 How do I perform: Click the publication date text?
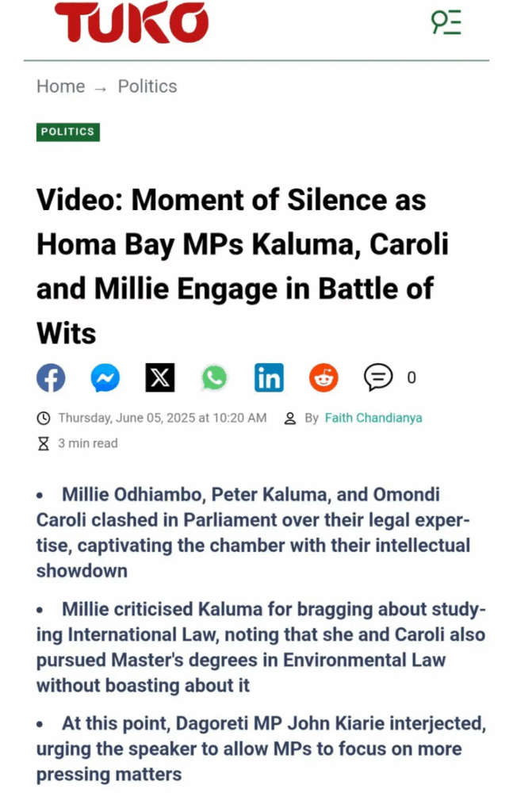pyautogui.click(x=163, y=418)
